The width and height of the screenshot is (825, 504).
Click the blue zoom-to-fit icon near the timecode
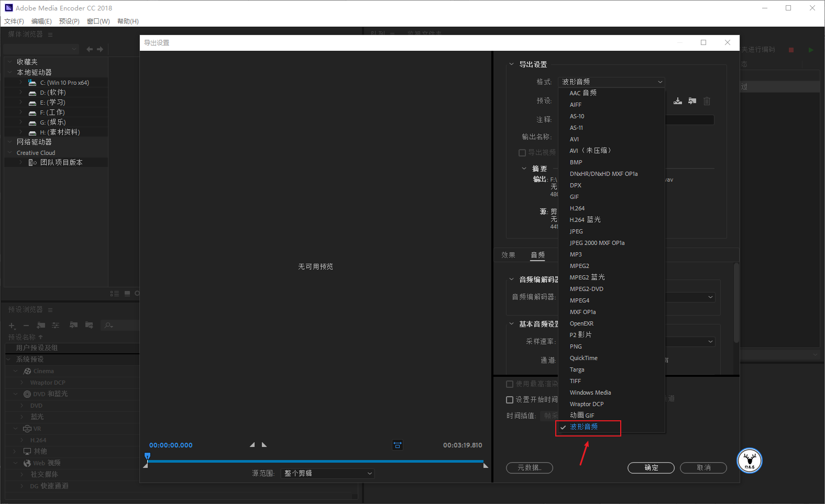tap(398, 445)
